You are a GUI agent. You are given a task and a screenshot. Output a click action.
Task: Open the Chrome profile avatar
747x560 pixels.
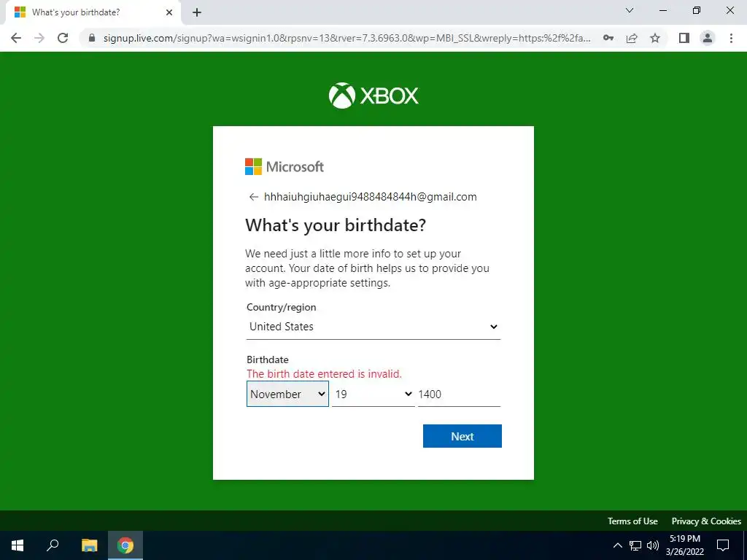(x=708, y=38)
